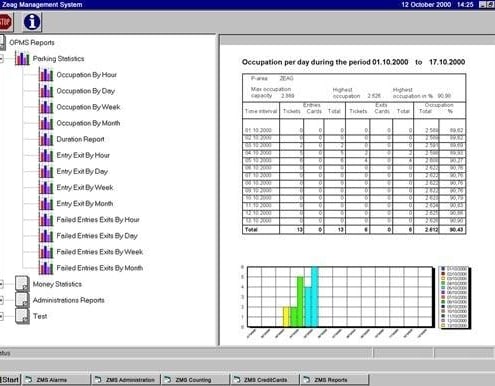Open the Duration Report chart icon

click(46, 139)
